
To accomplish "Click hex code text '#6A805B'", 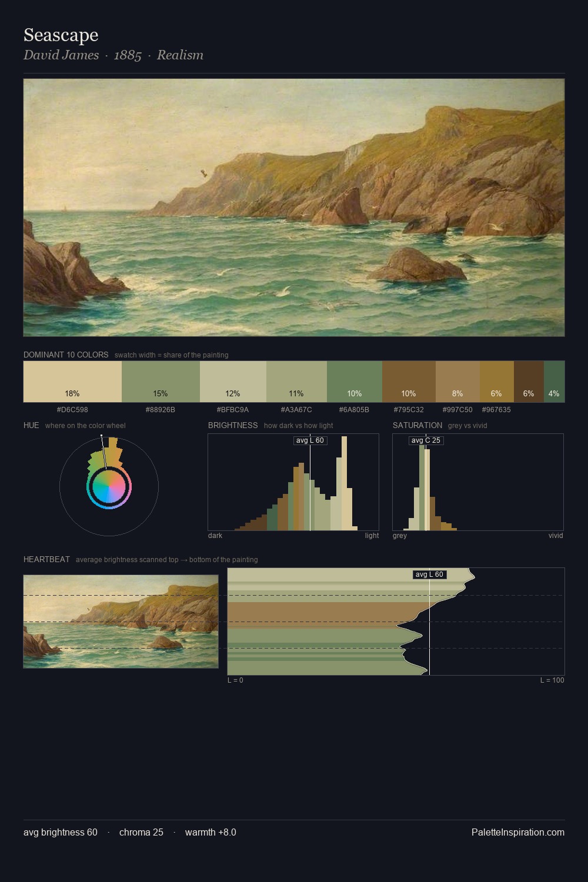I will click(355, 410).
